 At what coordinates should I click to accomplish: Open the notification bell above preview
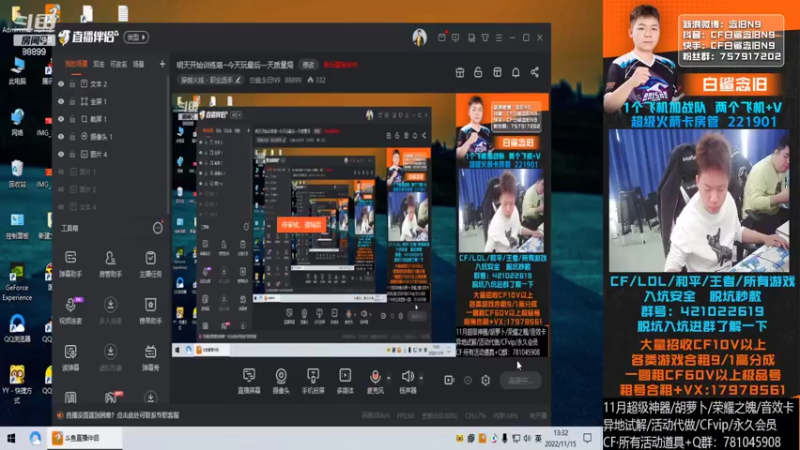516,72
